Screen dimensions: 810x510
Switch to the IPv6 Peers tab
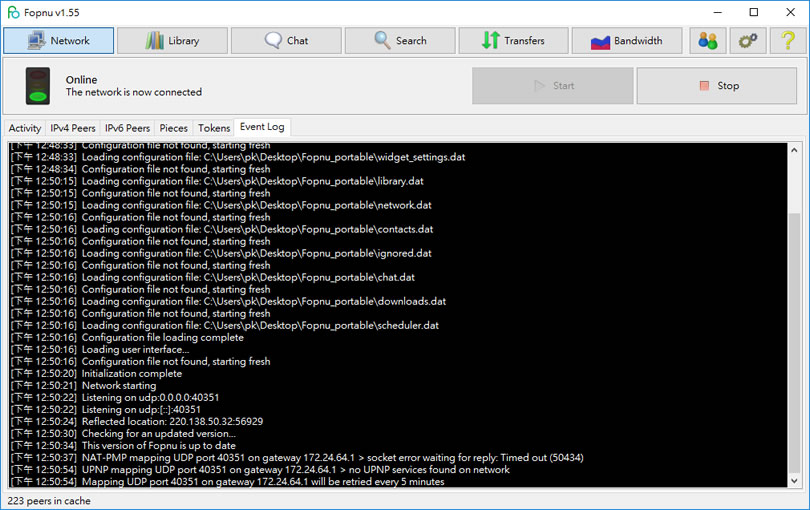point(127,128)
